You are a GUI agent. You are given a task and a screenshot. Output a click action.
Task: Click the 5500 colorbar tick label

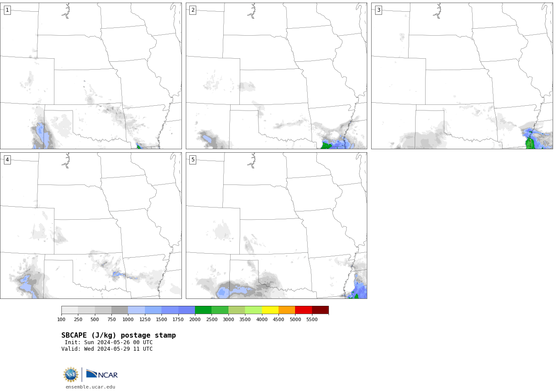tap(312, 320)
